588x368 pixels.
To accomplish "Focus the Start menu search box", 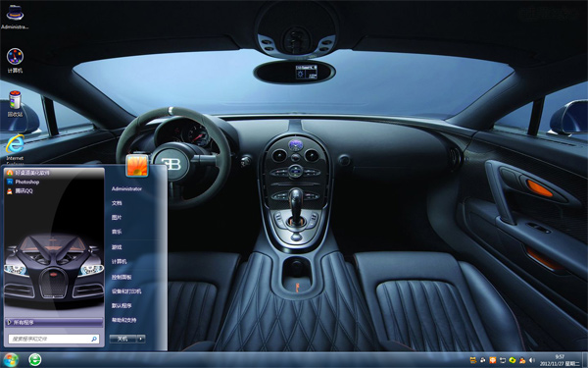I will point(54,339).
